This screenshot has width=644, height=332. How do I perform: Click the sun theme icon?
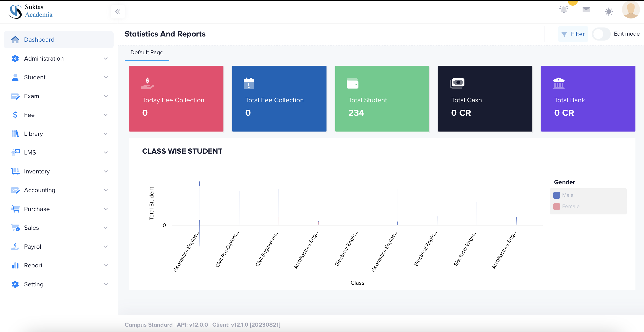click(608, 11)
